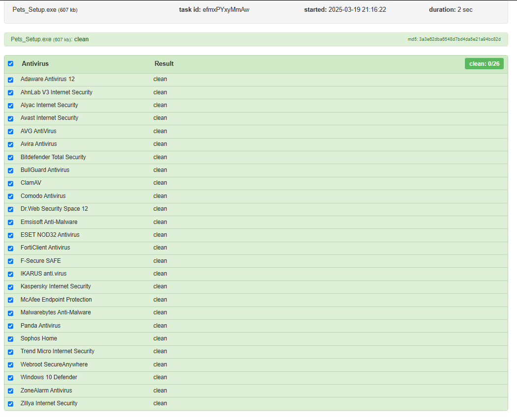Uncheck the AhnLab V3 Internet Security checkbox

point(11,92)
